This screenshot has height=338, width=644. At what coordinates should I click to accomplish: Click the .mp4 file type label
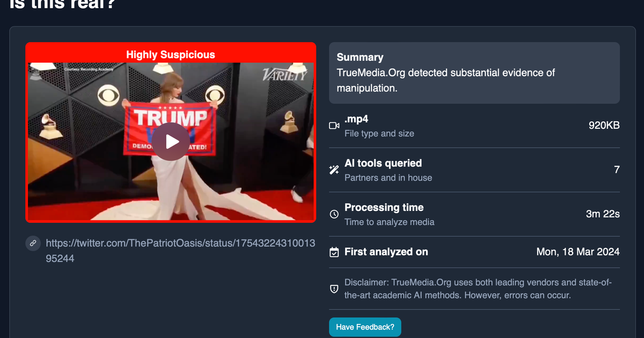pos(356,120)
